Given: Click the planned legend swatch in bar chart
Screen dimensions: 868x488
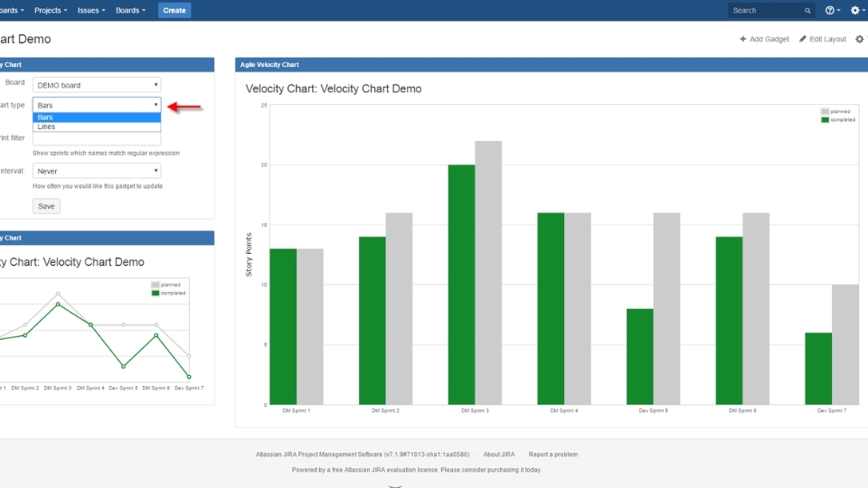Looking at the screenshot, I should tap(825, 111).
